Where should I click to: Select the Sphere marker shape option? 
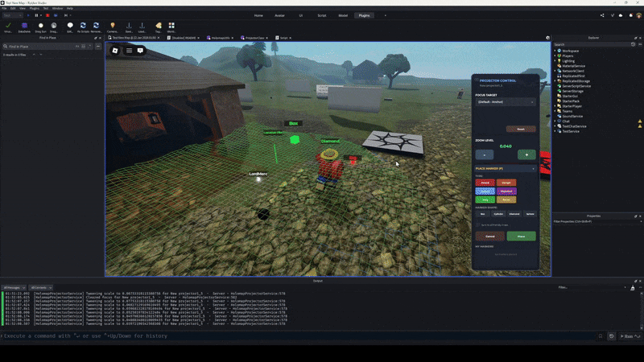click(530, 214)
